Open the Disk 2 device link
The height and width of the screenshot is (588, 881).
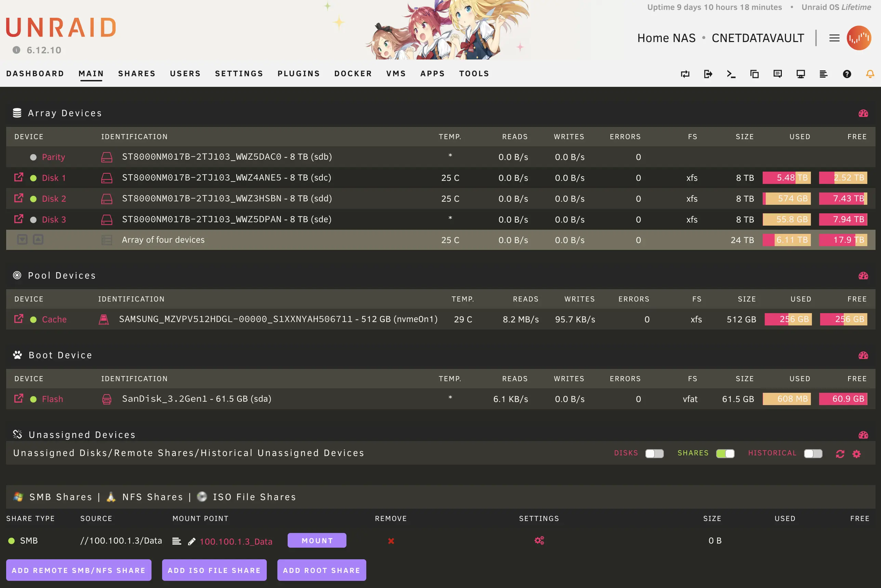point(54,199)
